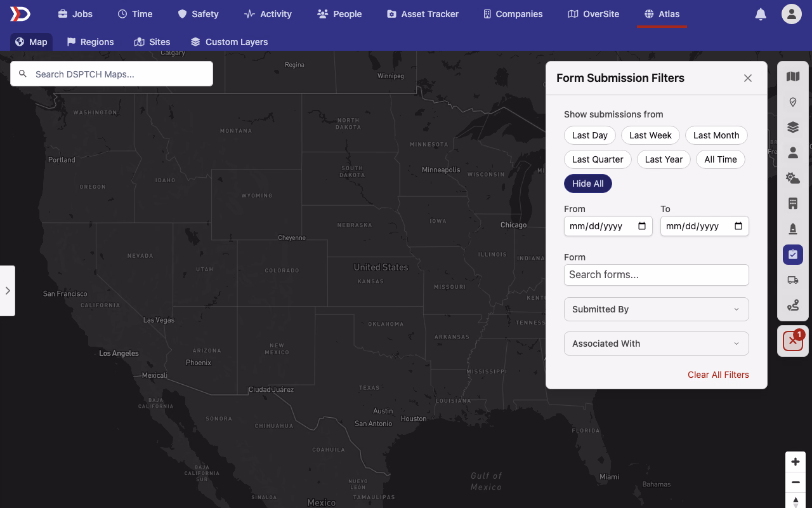The image size is (812, 508).
Task: Open the Activity section
Action: [268, 14]
